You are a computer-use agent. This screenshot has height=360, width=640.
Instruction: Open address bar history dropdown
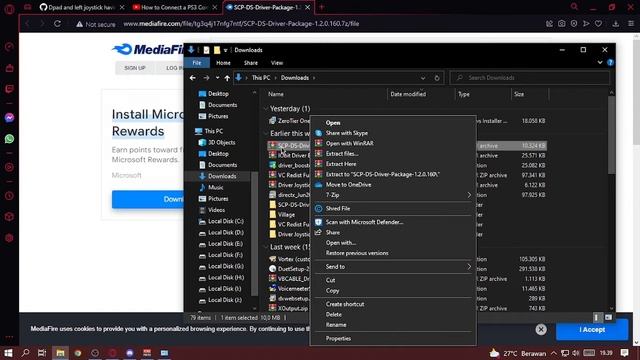(x=423, y=78)
